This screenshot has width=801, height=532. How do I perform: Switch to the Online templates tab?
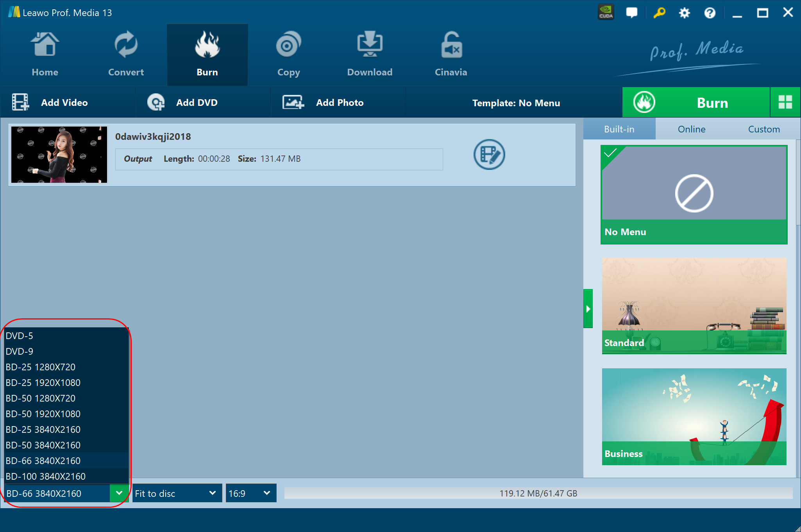pos(691,129)
